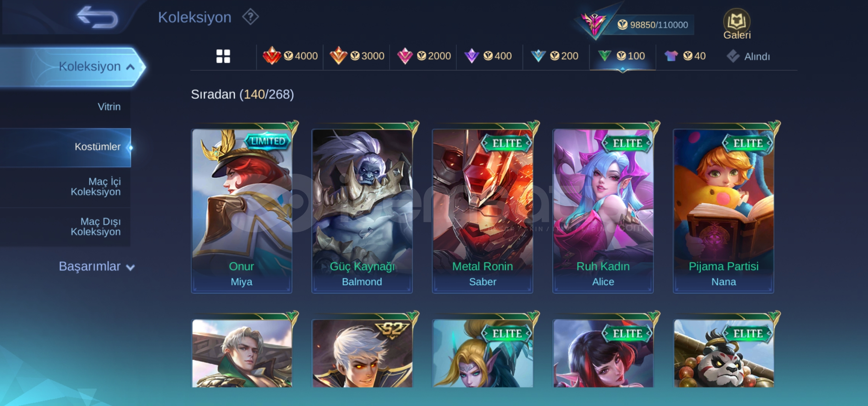Select Maç İçi Koleksiyon

(x=96, y=186)
